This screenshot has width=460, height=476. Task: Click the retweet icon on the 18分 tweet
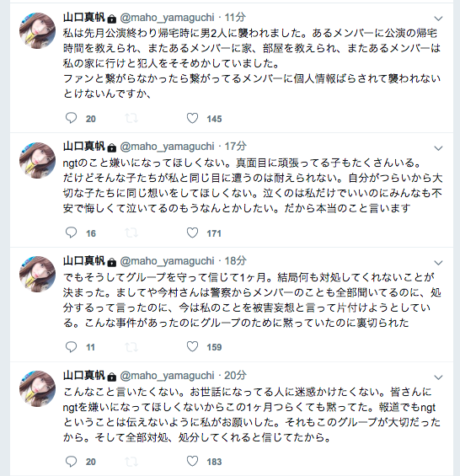click(131, 347)
